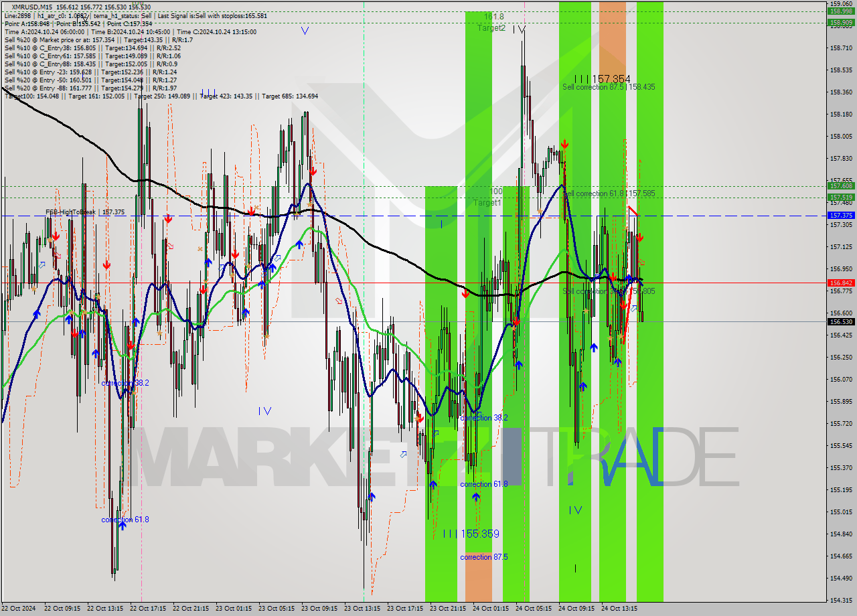Click 'Sell %20 @ Entry -50: 160.501' row
The height and width of the screenshot is (616, 857).
(90, 80)
